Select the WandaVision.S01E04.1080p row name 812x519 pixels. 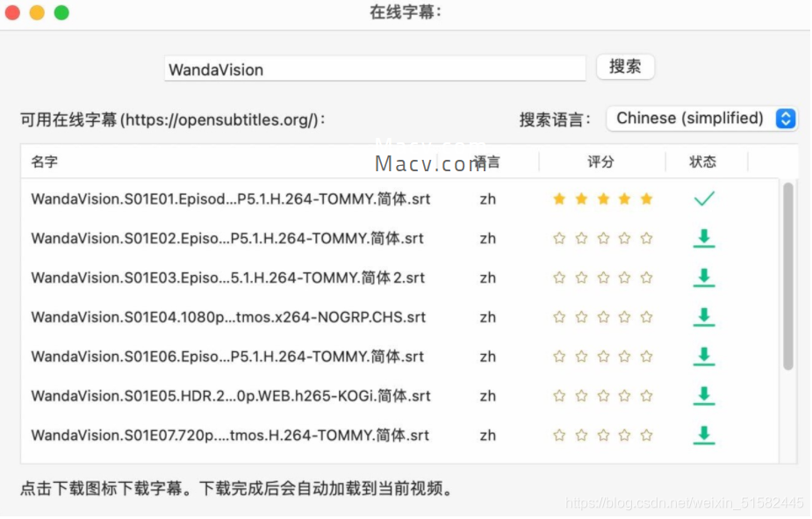[x=228, y=318]
